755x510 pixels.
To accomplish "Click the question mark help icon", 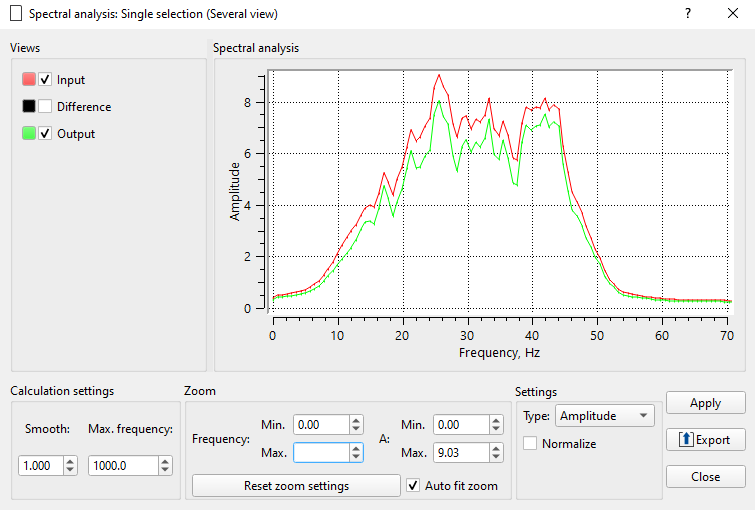I will click(688, 14).
